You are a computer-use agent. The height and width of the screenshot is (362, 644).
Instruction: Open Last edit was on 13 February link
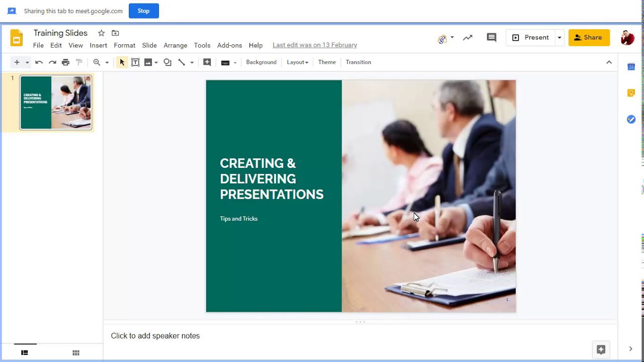[314, 45]
